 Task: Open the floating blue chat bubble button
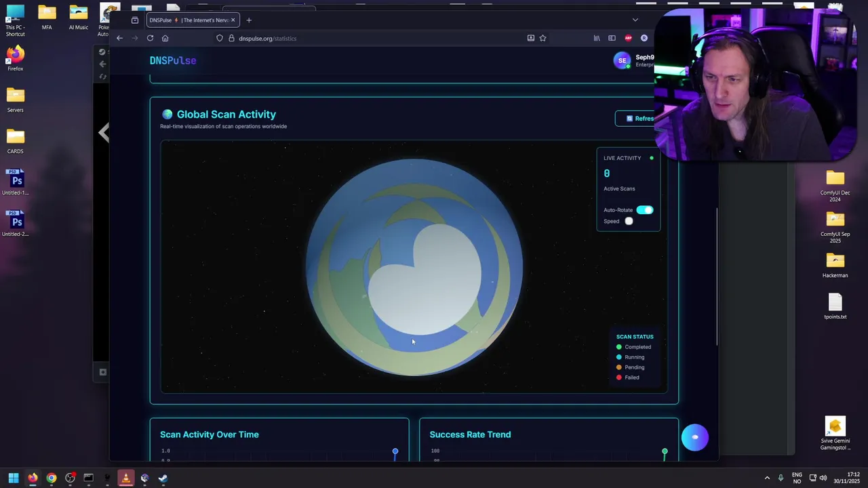point(694,437)
